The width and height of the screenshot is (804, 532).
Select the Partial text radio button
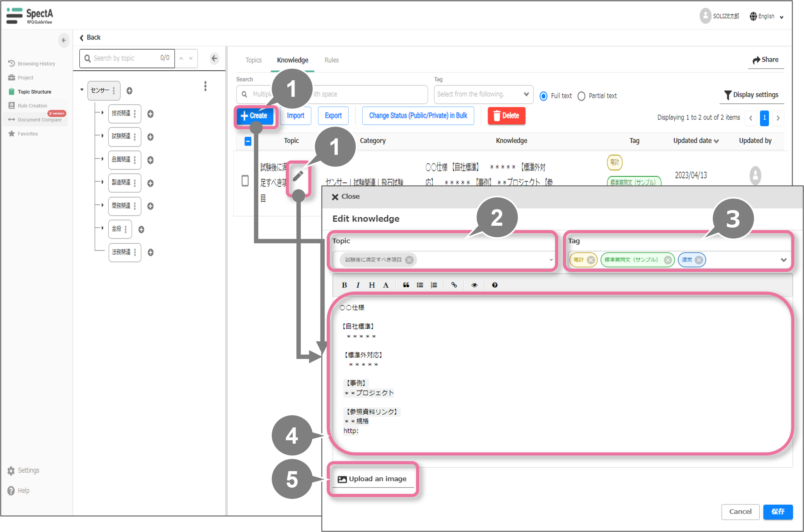pyautogui.click(x=581, y=96)
